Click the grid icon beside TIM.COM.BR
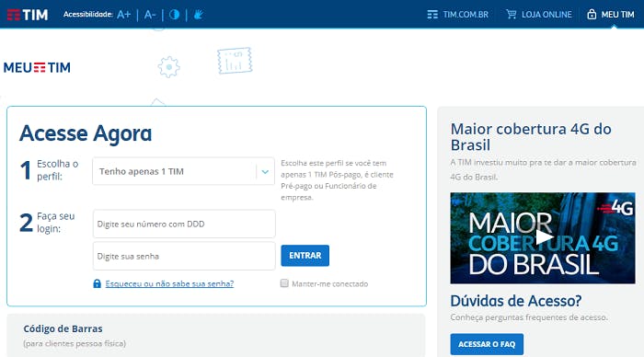Viewport: 644px width, 357px height. pyautogui.click(x=432, y=15)
